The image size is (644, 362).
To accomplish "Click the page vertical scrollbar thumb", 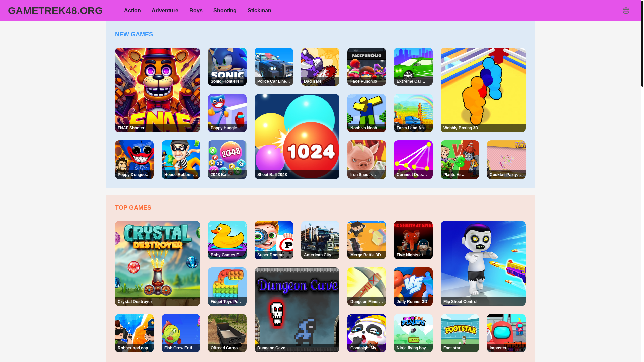I will coord(642,44).
